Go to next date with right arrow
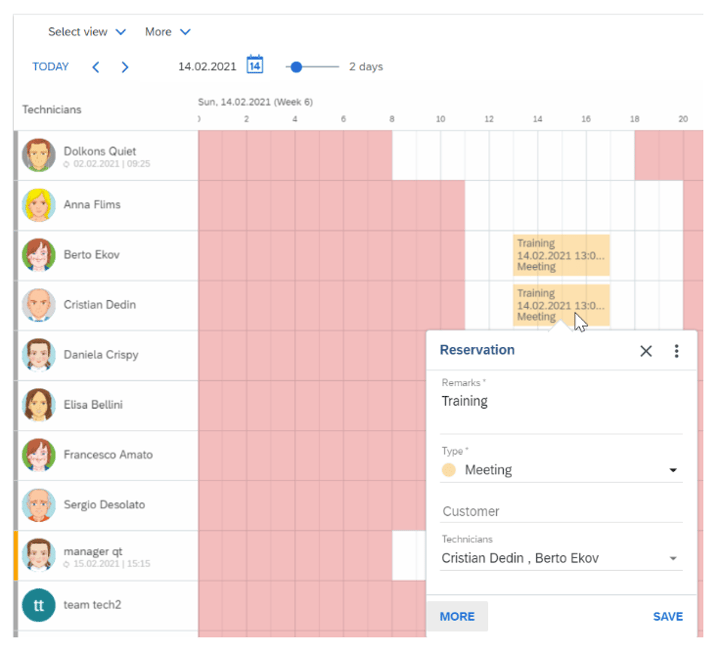720x653 pixels. 125,67
